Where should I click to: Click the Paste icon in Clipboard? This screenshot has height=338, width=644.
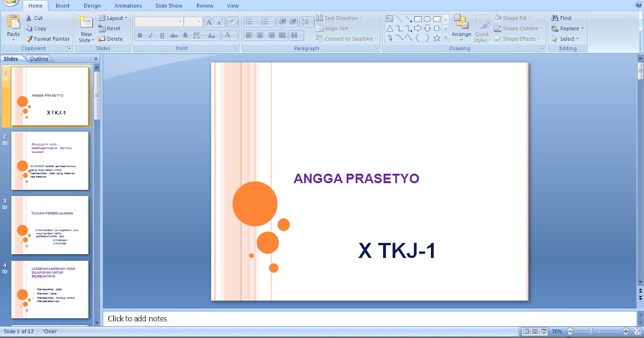point(13,23)
